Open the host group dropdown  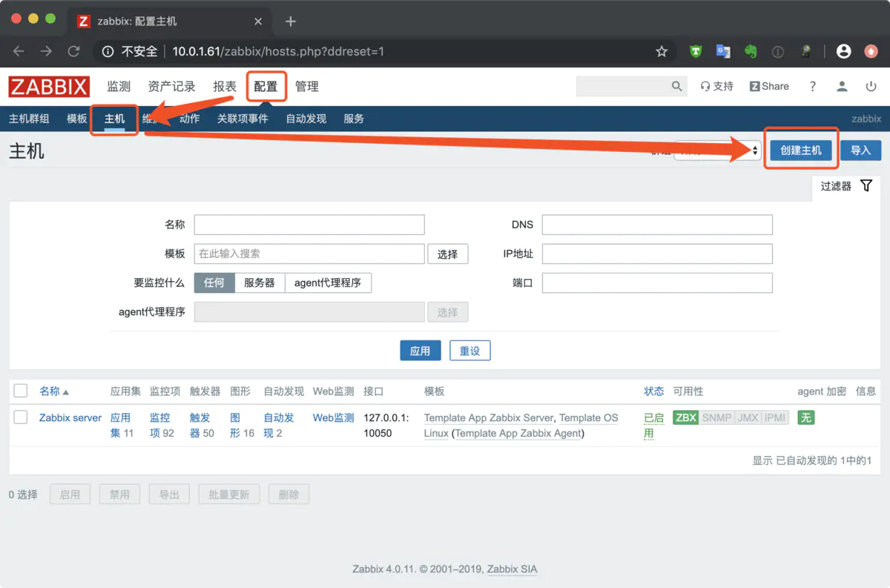[717, 151]
